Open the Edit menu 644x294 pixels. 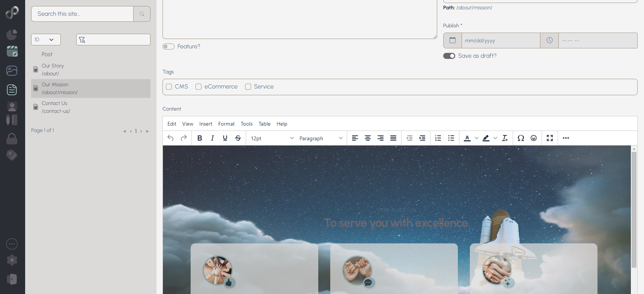[172, 124]
